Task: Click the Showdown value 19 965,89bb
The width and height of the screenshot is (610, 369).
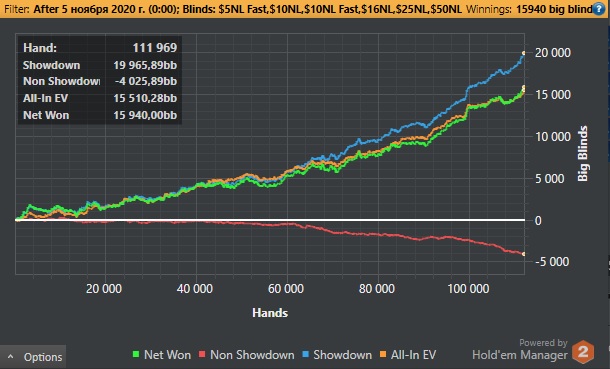Action: pos(145,65)
